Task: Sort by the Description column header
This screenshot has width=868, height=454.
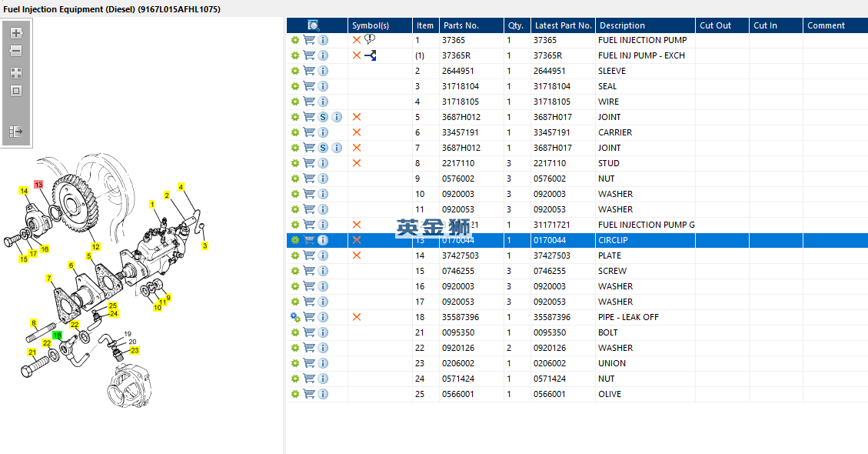Action: tap(622, 25)
